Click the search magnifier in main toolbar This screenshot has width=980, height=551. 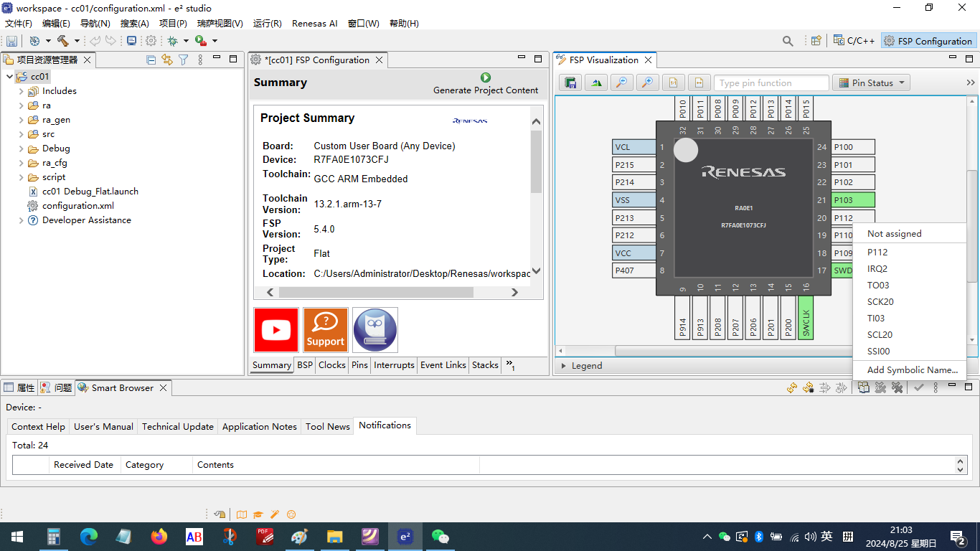click(788, 41)
